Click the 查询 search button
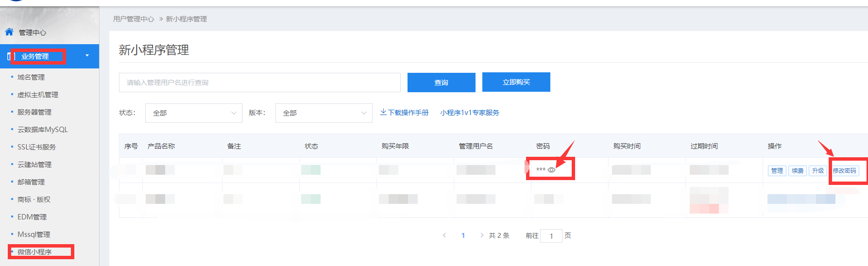The width and height of the screenshot is (868, 266). (441, 83)
